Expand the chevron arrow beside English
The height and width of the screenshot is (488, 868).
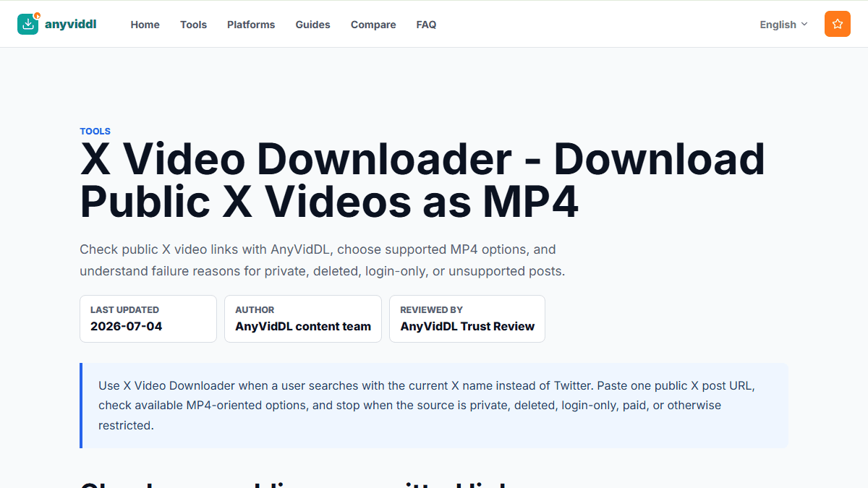coord(804,25)
